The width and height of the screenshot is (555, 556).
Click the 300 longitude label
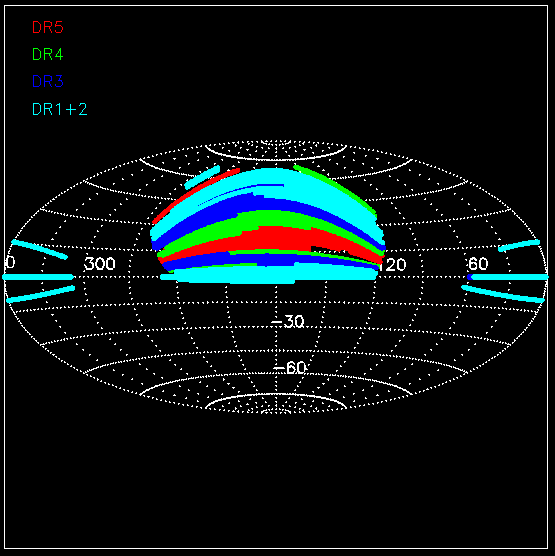100,264
